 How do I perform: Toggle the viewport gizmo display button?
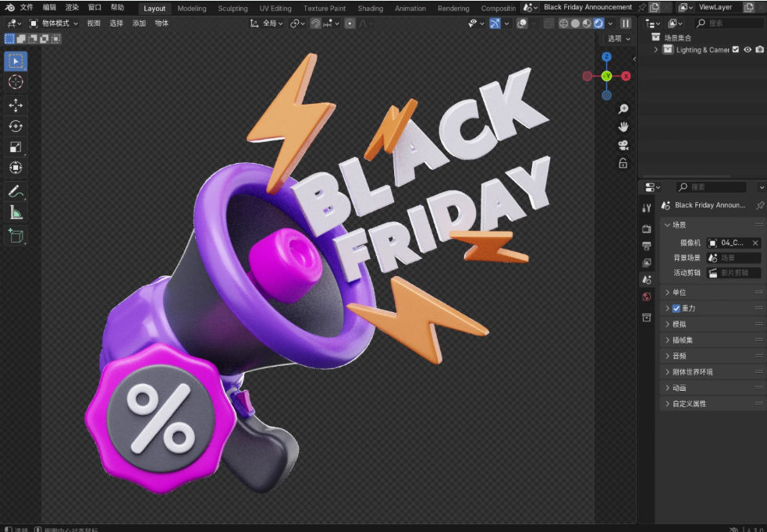coord(495,23)
